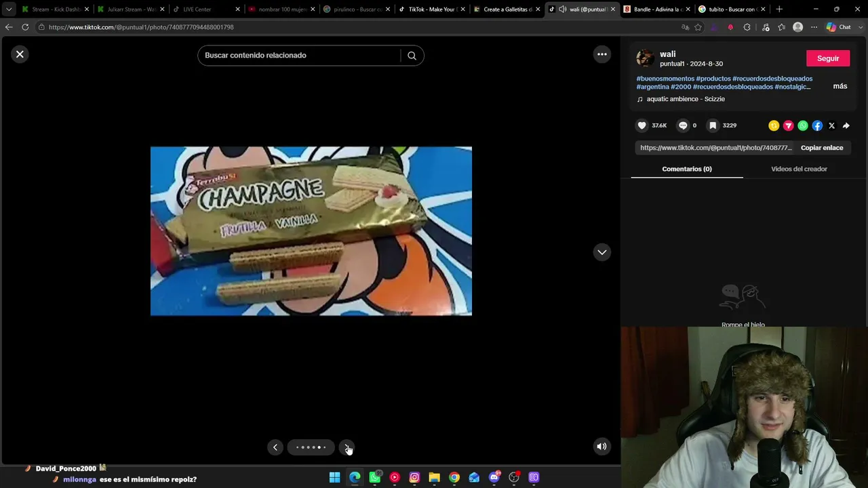Open the Windows Start menu
The width and height of the screenshot is (868, 488).
click(x=334, y=478)
